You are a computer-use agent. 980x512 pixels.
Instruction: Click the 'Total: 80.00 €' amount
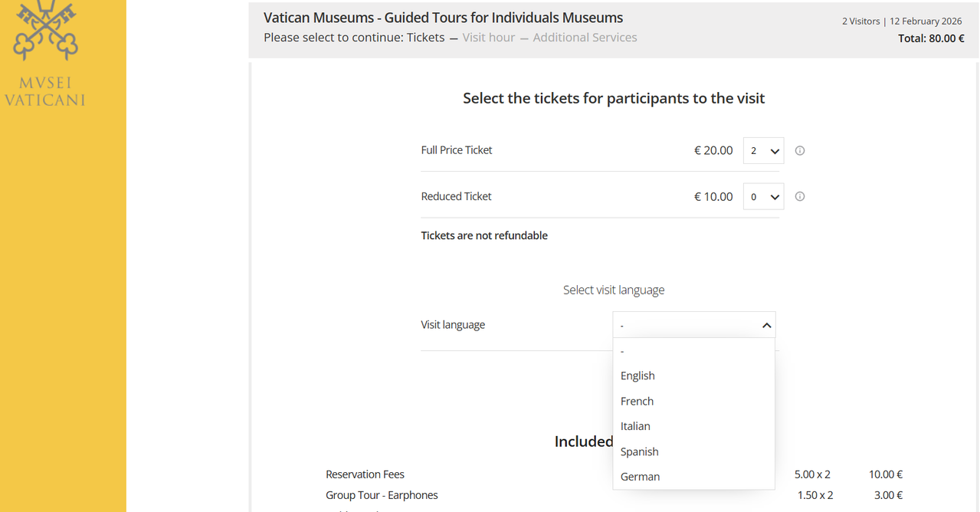[x=931, y=38]
